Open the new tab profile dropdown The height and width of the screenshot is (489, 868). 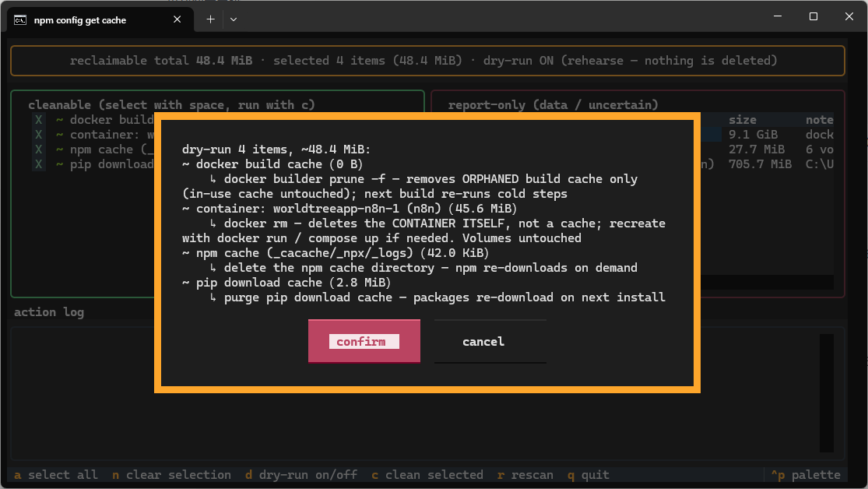click(234, 19)
